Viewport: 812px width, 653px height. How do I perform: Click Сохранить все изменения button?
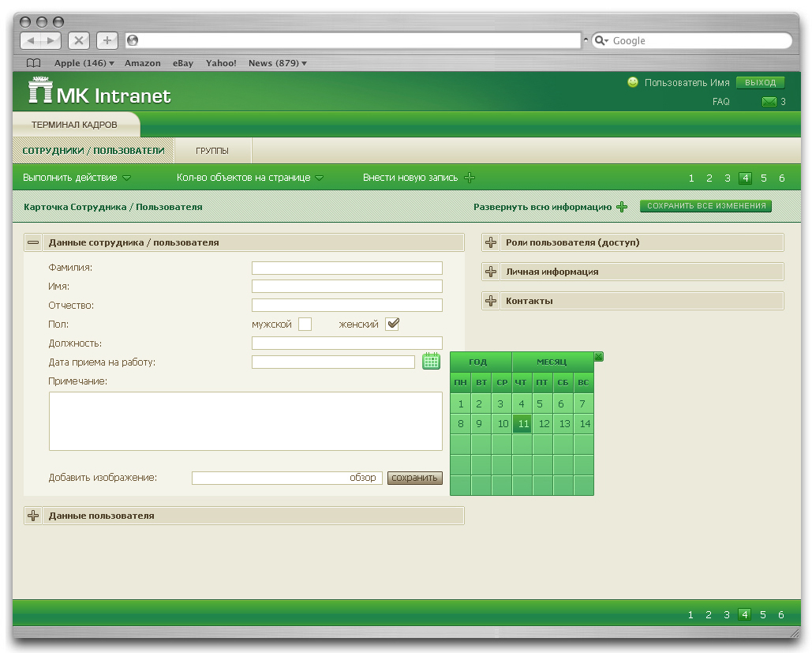tap(705, 206)
